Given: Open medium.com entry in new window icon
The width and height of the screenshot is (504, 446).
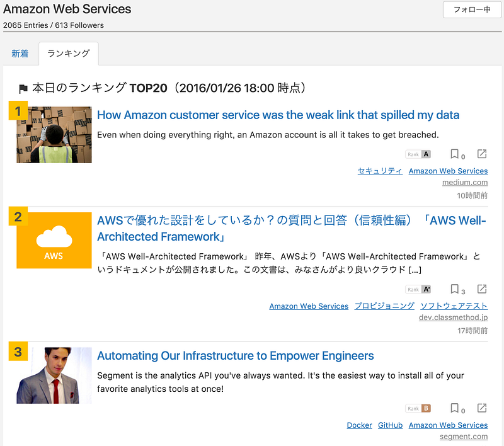Looking at the screenshot, I should [x=482, y=154].
